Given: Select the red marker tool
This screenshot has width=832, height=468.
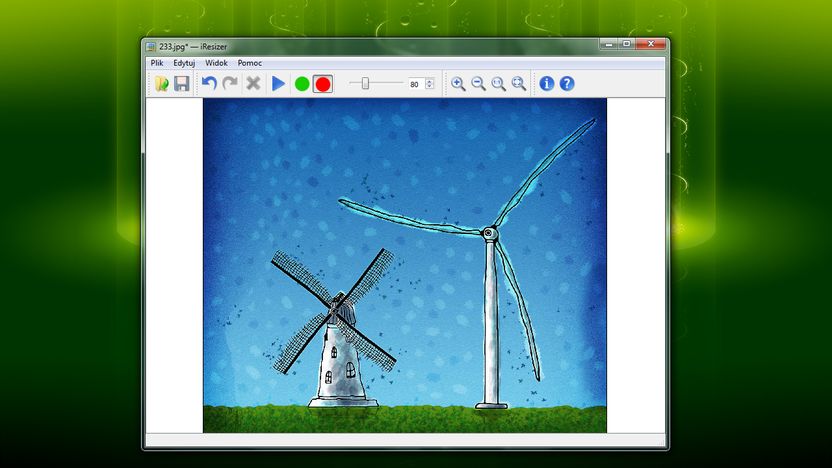Looking at the screenshot, I should coord(323,84).
